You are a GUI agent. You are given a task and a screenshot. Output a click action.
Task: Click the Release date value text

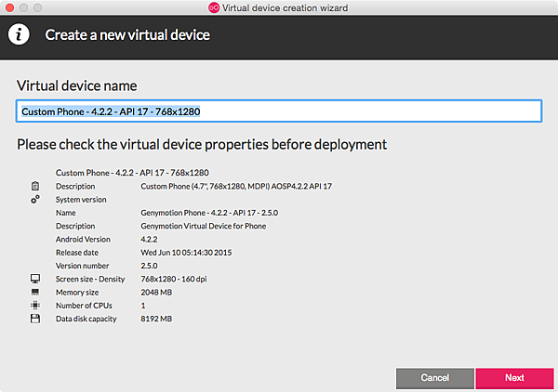click(186, 252)
